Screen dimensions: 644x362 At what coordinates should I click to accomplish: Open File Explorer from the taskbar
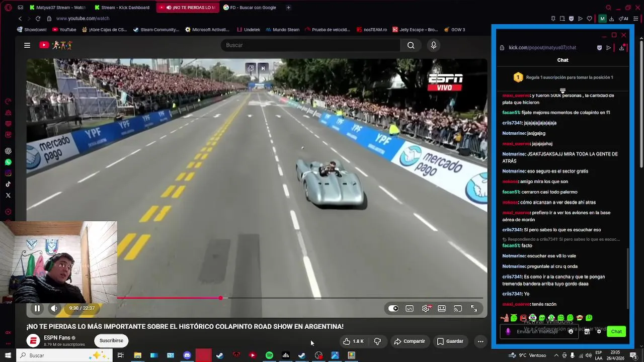[137, 355]
